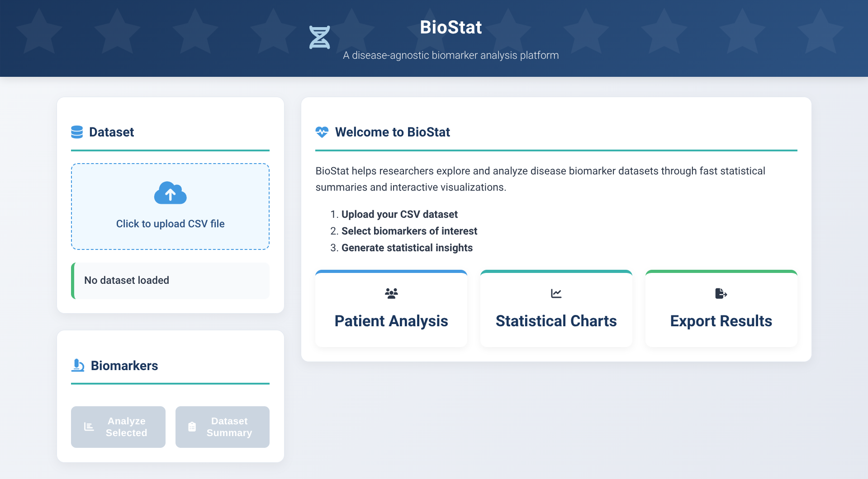Screen dimensions: 868x479
Task: Click the heartbeat icon beside Welcome
Action: tap(322, 132)
